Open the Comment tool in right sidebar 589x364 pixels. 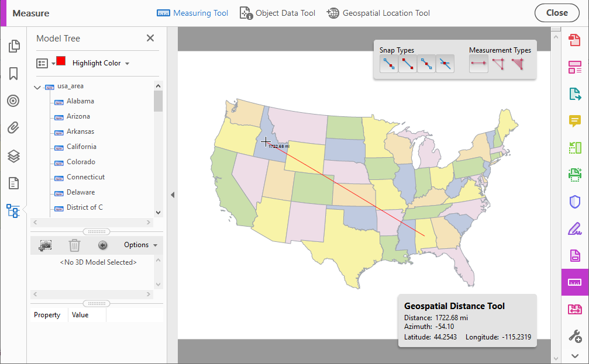tap(574, 121)
